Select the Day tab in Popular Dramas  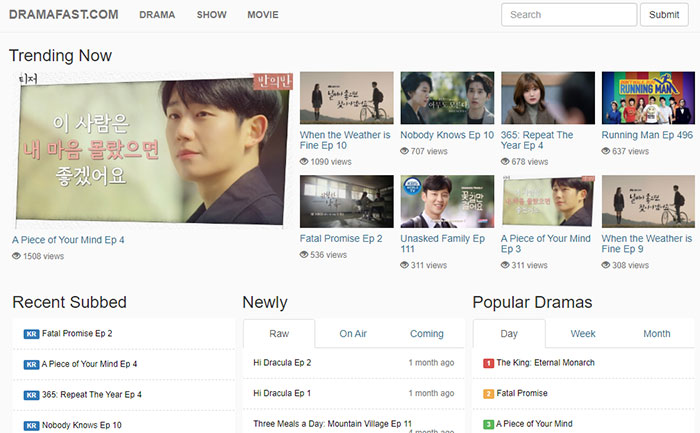pos(509,333)
